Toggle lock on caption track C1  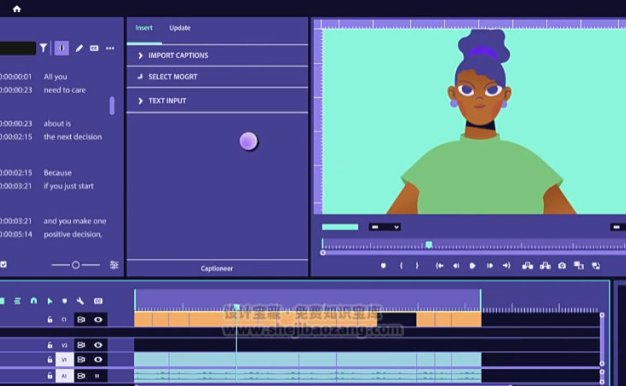pyautogui.click(x=50, y=319)
